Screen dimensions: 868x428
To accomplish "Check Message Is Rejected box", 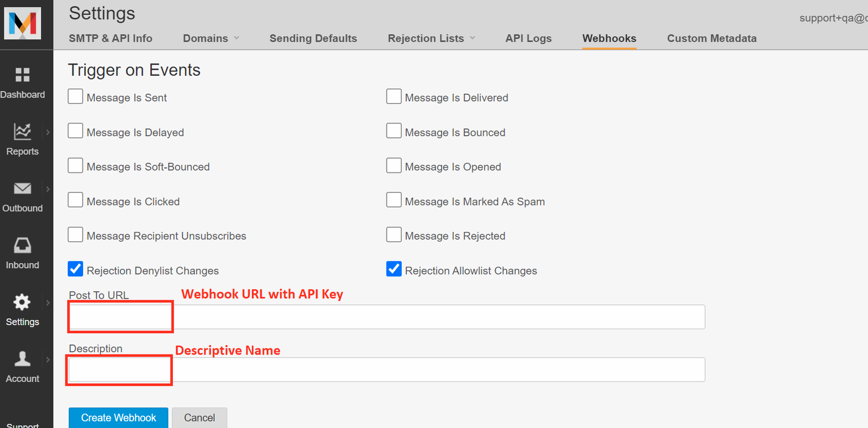I will [x=394, y=234].
